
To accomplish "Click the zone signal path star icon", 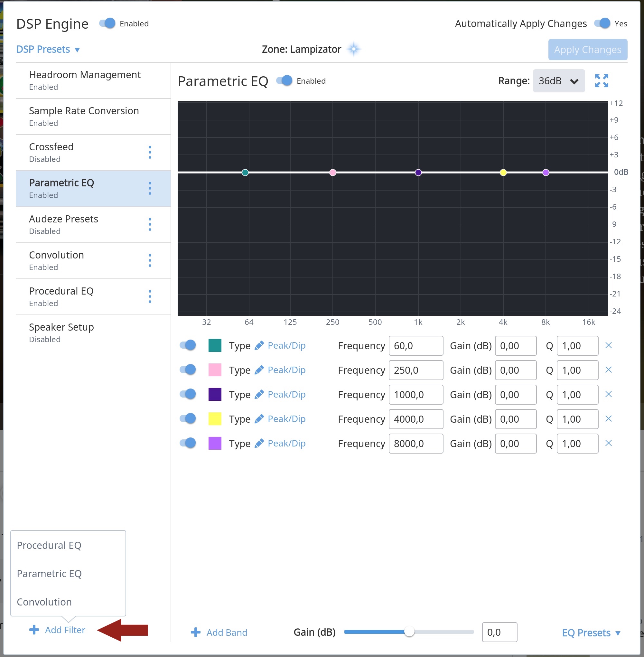I will (354, 49).
